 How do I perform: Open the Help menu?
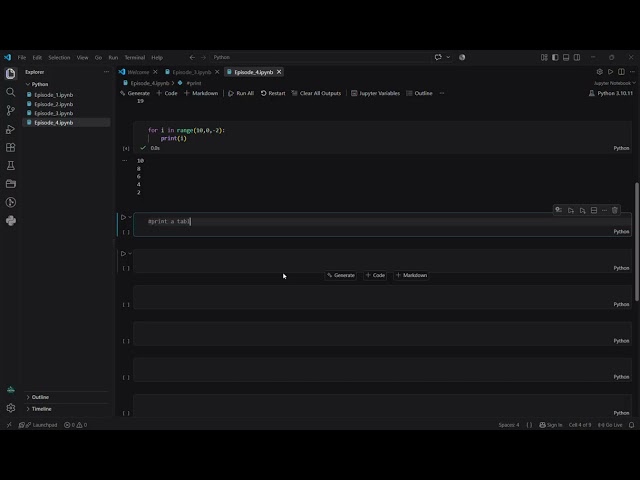click(157, 58)
